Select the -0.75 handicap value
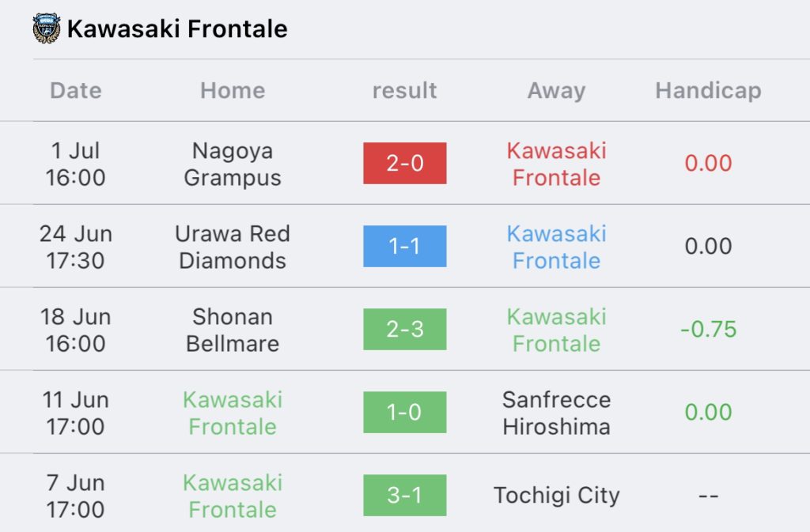810x532 pixels. (x=708, y=329)
